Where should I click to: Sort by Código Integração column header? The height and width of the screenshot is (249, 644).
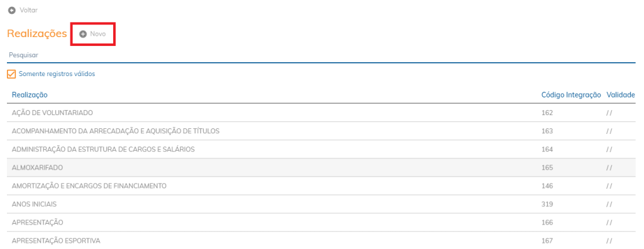(571, 95)
